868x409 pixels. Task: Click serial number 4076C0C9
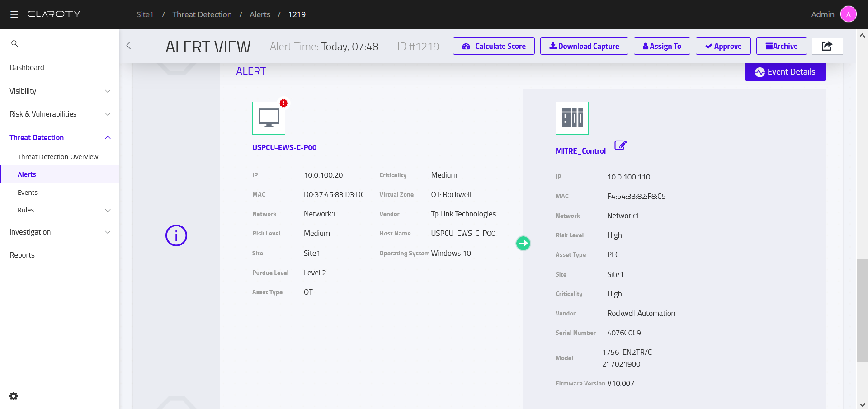pos(624,333)
